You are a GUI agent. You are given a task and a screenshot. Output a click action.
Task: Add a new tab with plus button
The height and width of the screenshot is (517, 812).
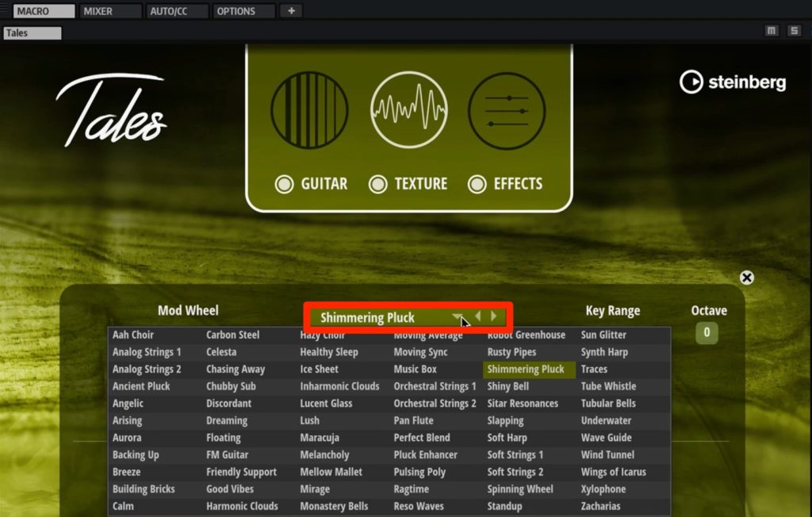[291, 11]
